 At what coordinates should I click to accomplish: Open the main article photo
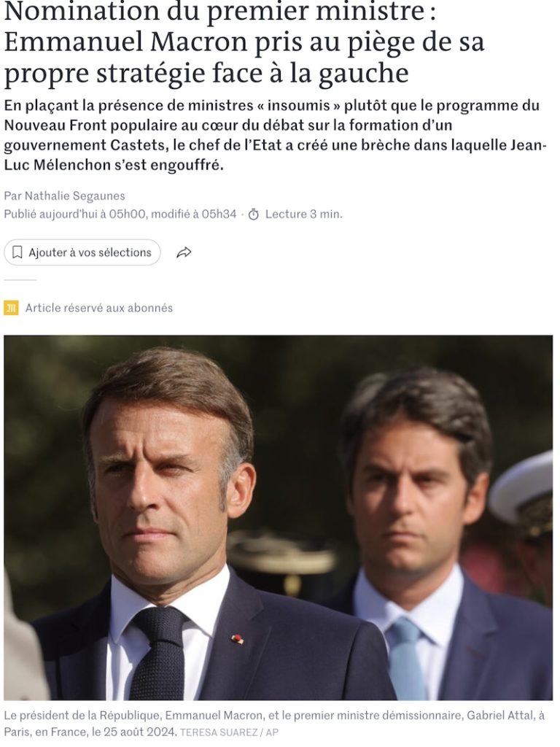(278, 517)
